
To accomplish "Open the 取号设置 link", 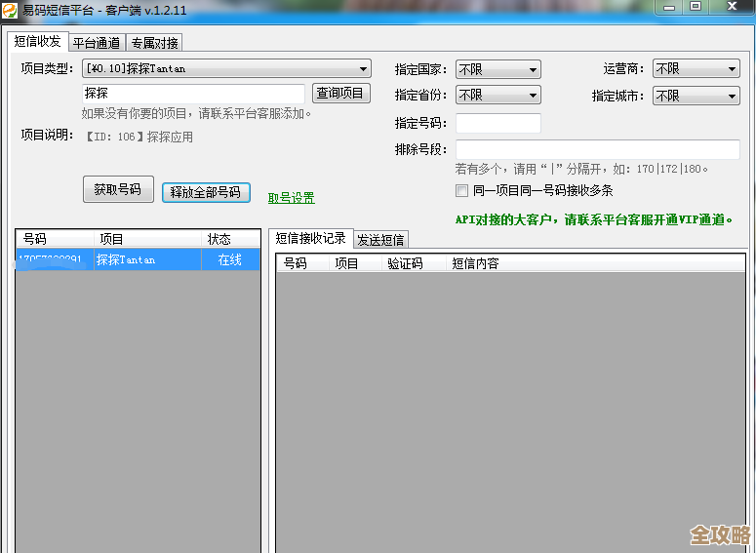I will (x=292, y=198).
